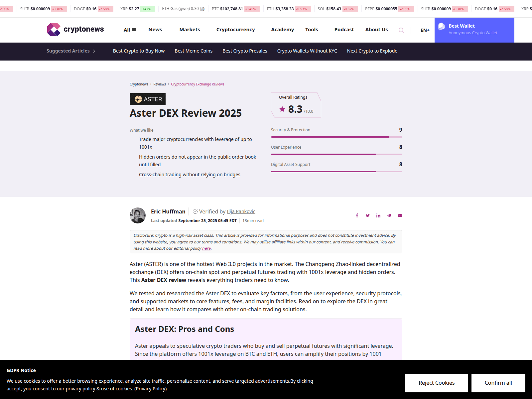Viewport: 532px width, 399px height.
Task: Open the About Us menu
Action: 377,30
